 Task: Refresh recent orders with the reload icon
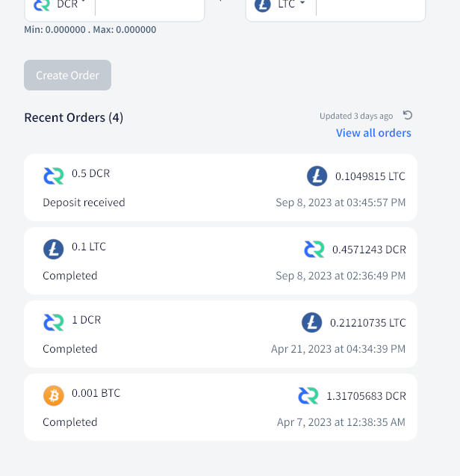point(408,115)
